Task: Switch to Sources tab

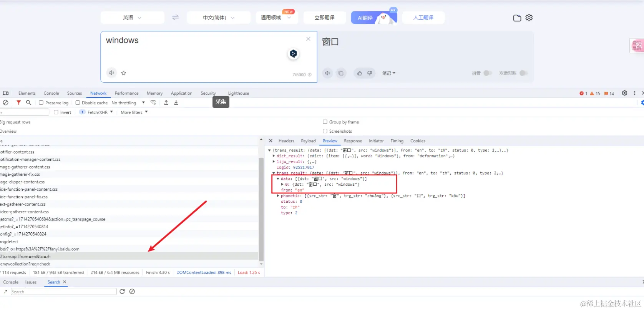Action: click(x=75, y=93)
